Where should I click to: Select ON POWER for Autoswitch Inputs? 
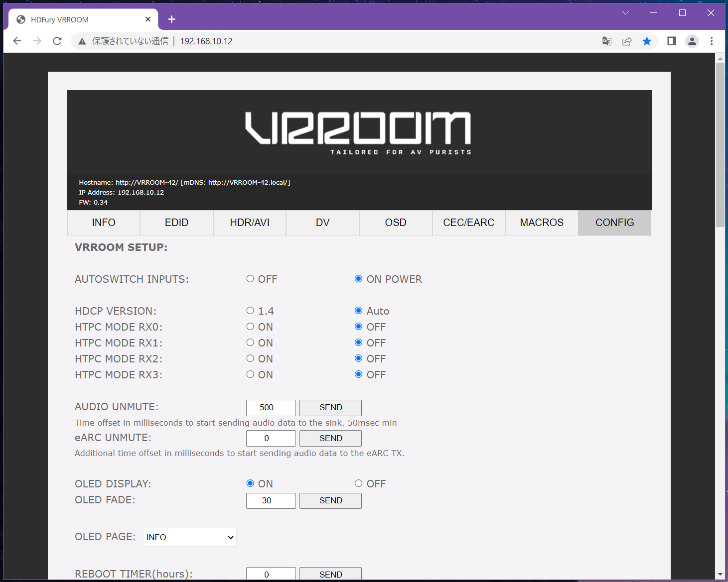point(358,279)
